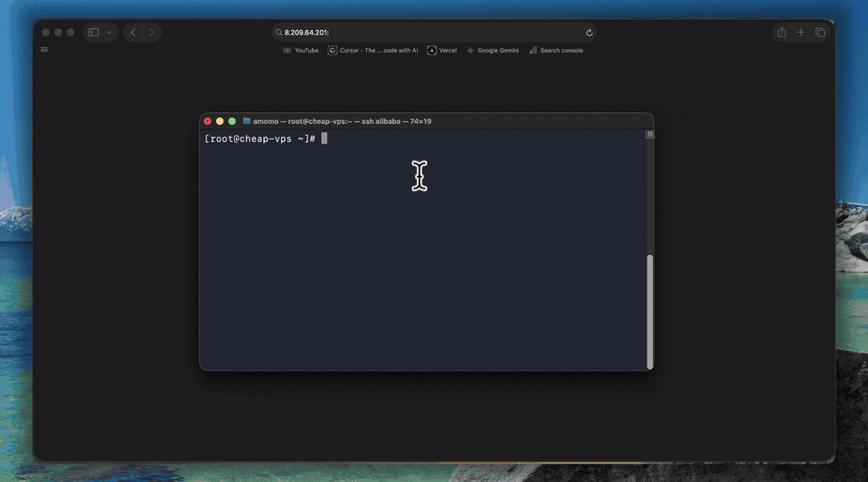Go back with the Safari back arrow
Screen dimensions: 868x482
click(x=133, y=33)
